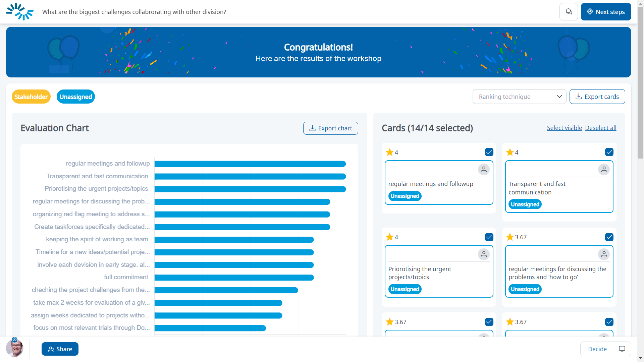Click the Next steps button
Screen dimensions: 644x362
[x=606, y=12]
